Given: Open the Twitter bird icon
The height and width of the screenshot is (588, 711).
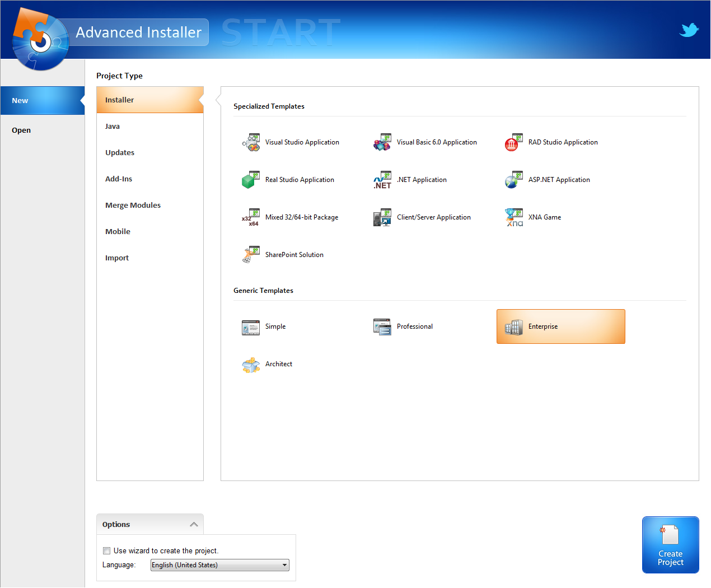Looking at the screenshot, I should (x=689, y=30).
